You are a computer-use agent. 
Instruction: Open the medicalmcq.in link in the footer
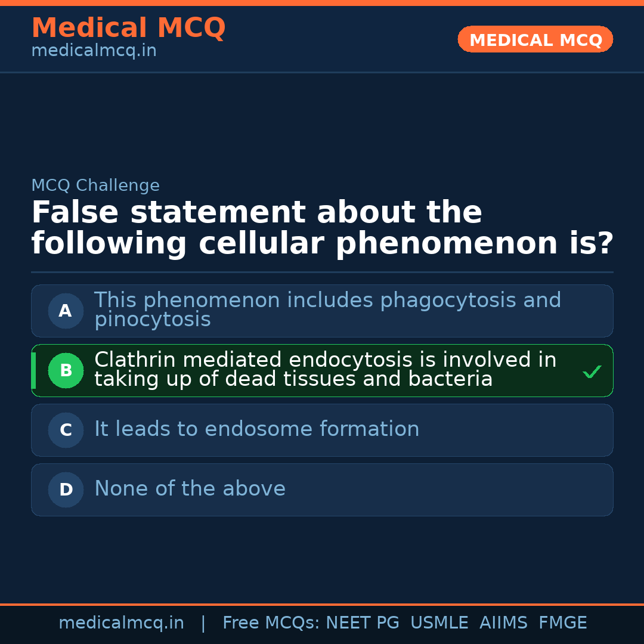tap(121, 623)
